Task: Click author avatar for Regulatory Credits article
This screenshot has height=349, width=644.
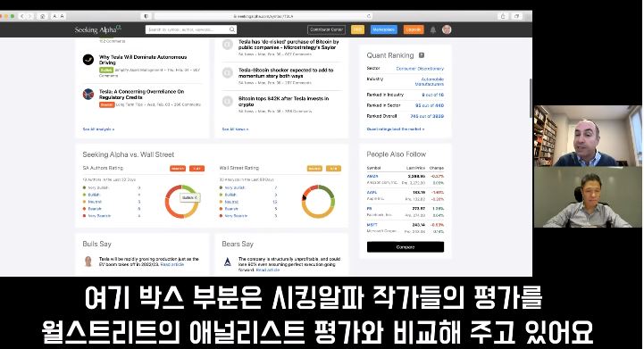Action: pos(88,95)
